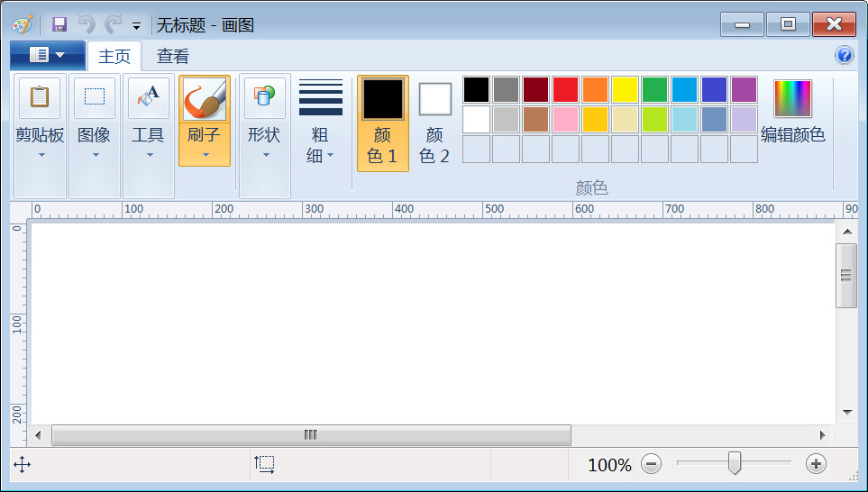Pick the turquoise blue color swatch
This screenshot has width=868, height=492.
point(684,89)
